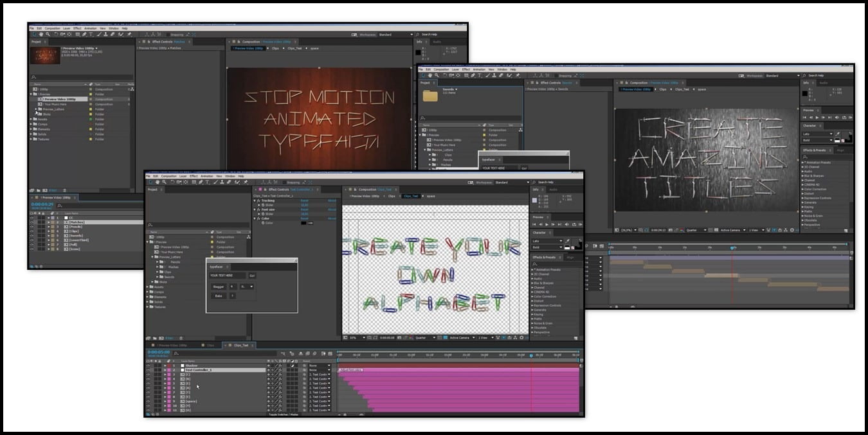This screenshot has width=868, height=435.
Task: Hide the [space] layer in the Clips_Text timeline
Action: point(147,401)
